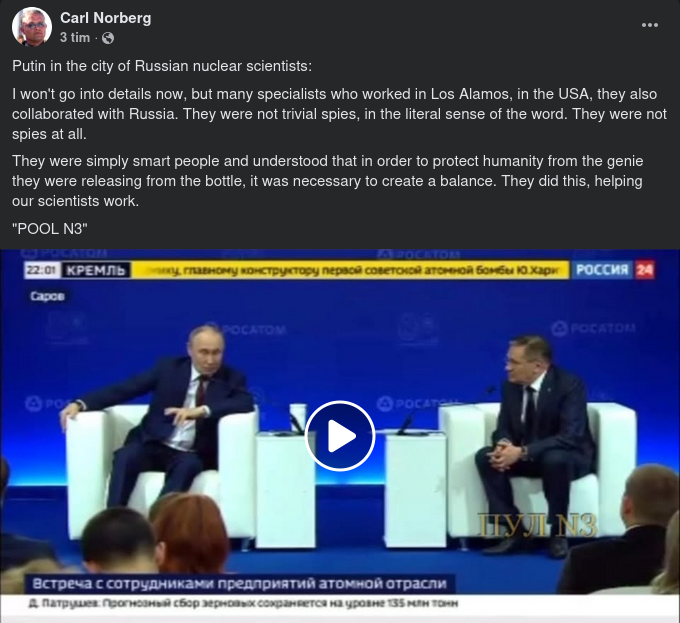
Task: Click the 'Putin in the city' text line
Action: (x=162, y=66)
